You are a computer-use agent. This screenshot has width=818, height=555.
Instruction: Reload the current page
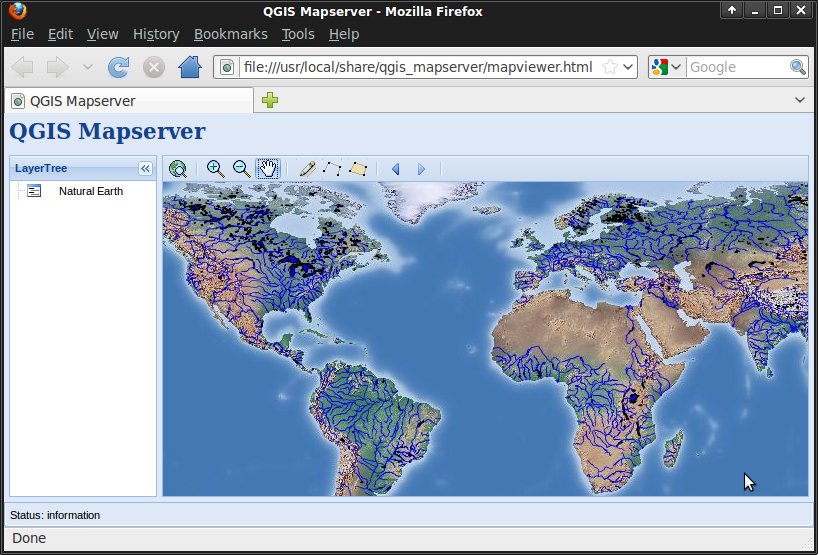[x=118, y=67]
